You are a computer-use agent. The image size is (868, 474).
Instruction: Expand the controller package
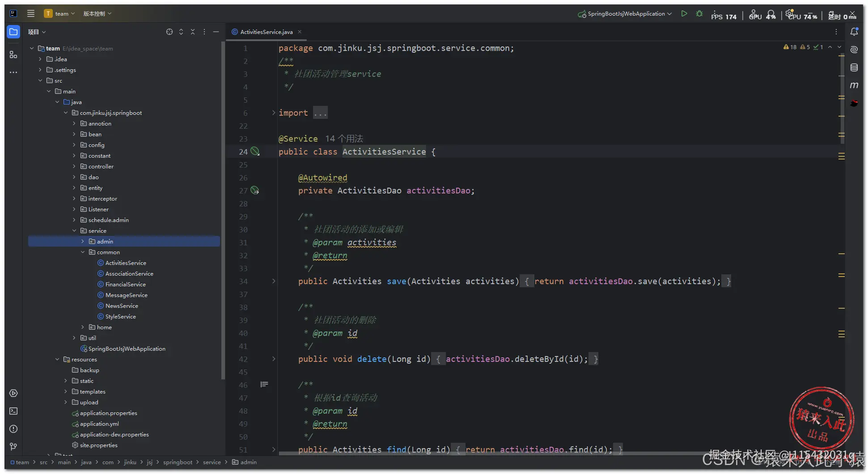pos(74,166)
